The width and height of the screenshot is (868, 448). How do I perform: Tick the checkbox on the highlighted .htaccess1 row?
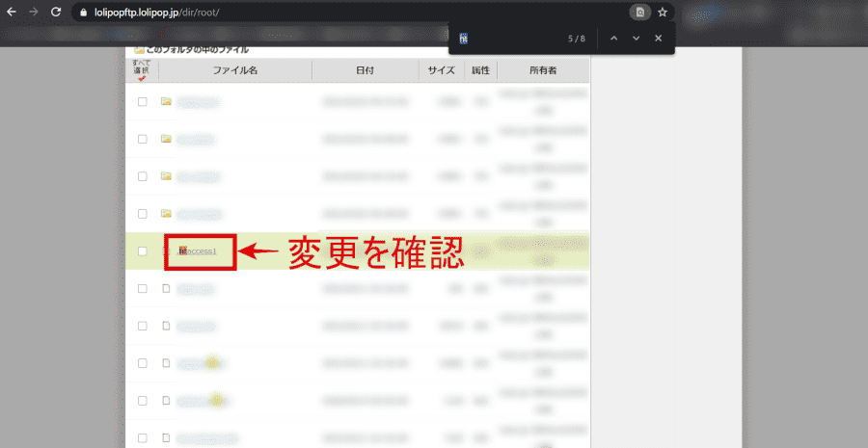(142, 251)
